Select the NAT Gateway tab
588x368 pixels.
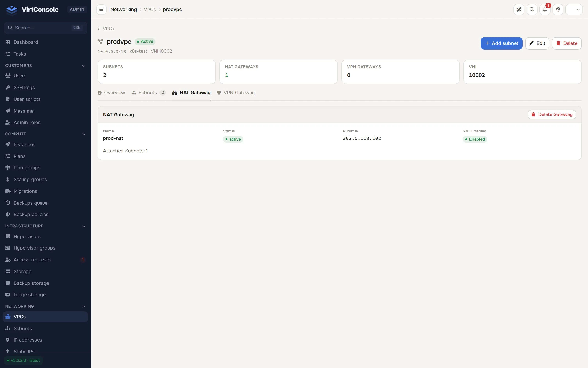tap(191, 93)
